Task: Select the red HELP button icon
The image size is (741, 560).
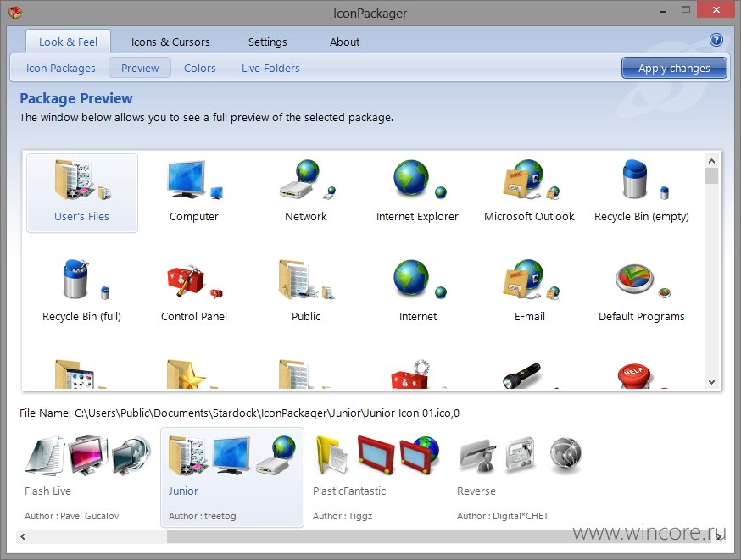Action: (x=634, y=376)
